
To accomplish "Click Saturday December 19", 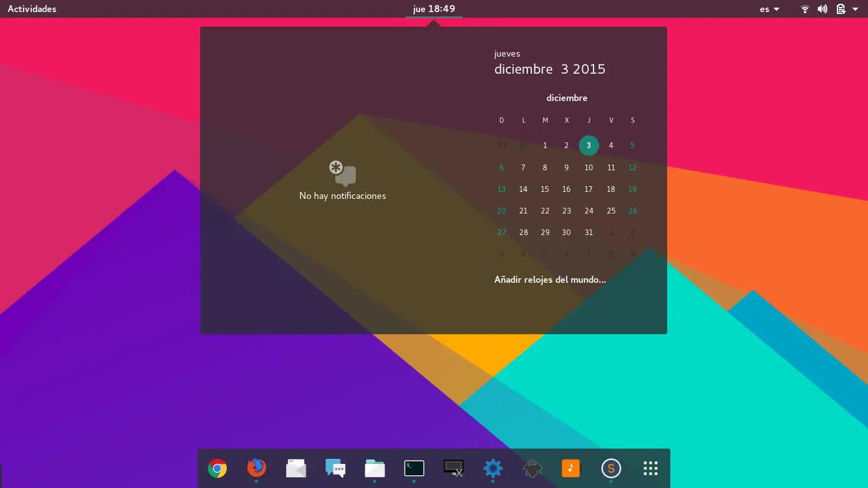I will point(632,189).
